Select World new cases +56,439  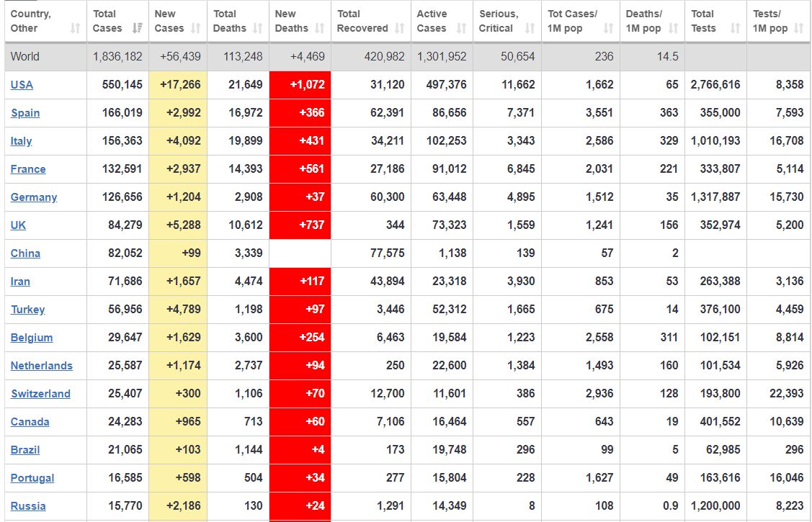tap(180, 56)
